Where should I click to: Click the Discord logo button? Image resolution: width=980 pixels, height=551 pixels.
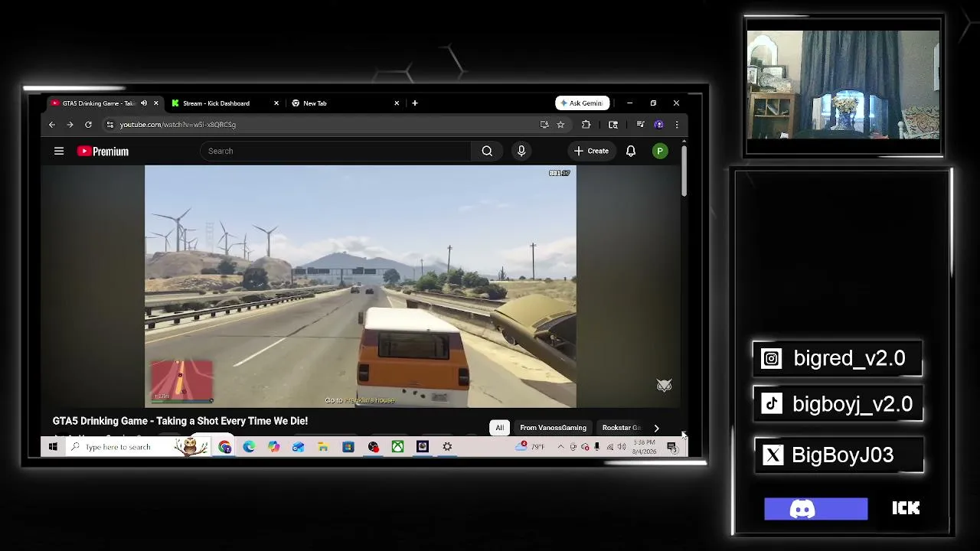tap(816, 509)
